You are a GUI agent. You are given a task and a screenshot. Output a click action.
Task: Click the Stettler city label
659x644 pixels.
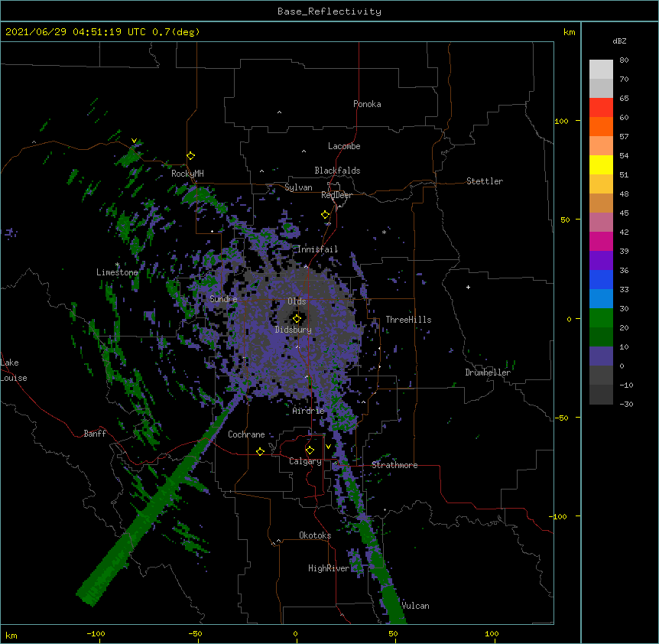485,181
